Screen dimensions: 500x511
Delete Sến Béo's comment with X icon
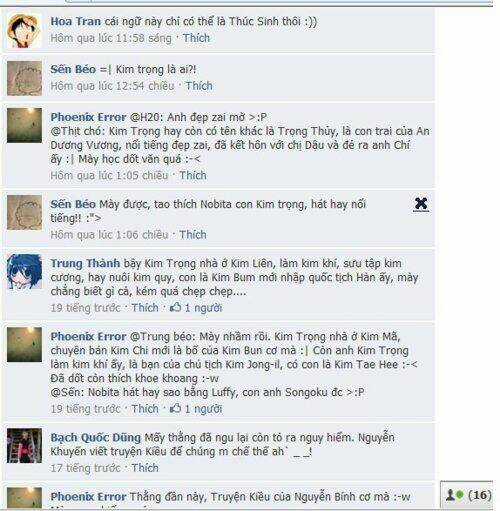pos(421,204)
